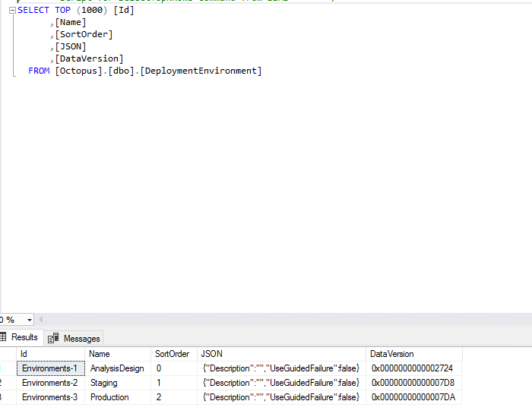Viewport: 532px width, 420px height.
Task: Select the Name column header
Action: tap(118, 354)
